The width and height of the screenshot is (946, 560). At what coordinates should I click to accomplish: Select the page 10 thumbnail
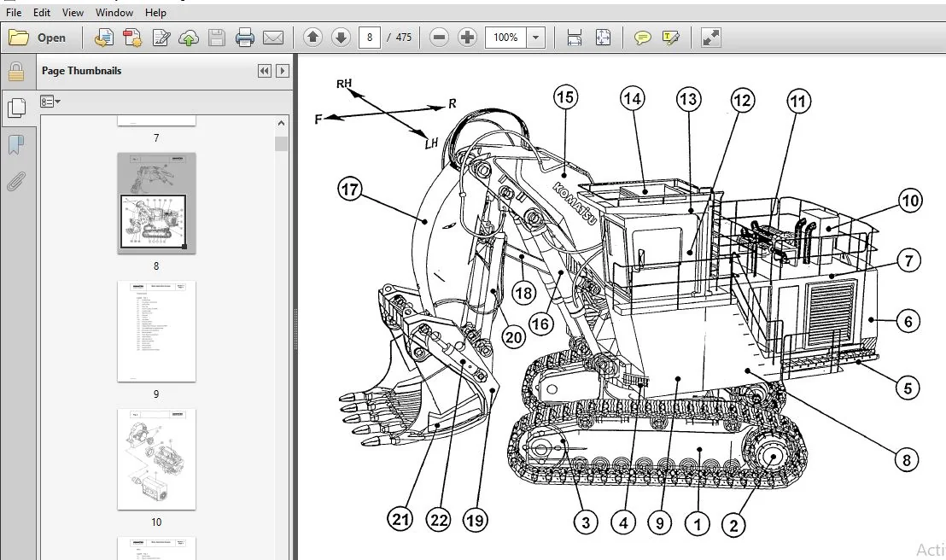(156, 459)
